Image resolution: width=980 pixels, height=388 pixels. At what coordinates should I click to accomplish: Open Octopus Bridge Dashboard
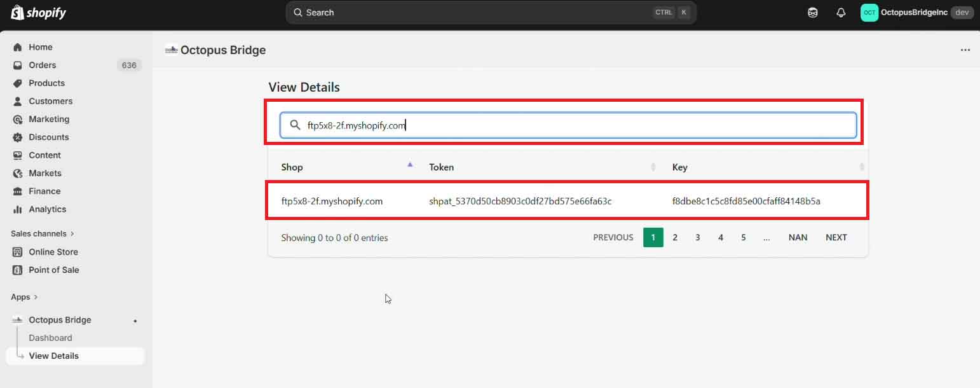tap(50, 338)
